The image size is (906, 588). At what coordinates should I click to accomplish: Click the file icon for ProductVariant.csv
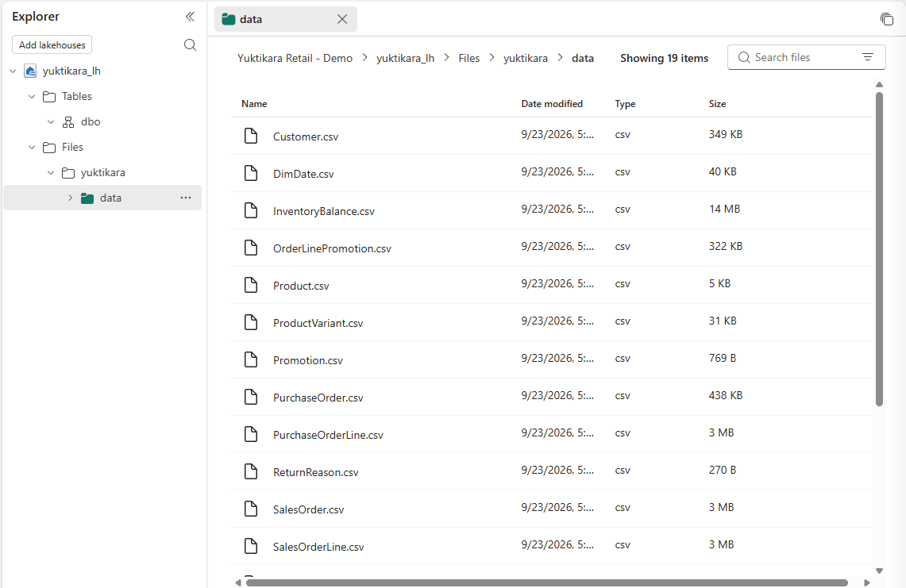point(251,321)
